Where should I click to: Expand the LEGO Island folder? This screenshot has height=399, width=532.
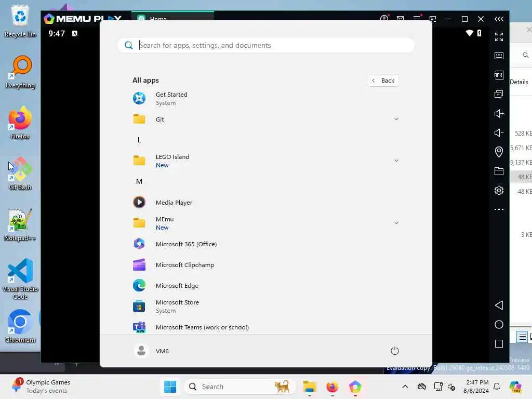(265, 161)
